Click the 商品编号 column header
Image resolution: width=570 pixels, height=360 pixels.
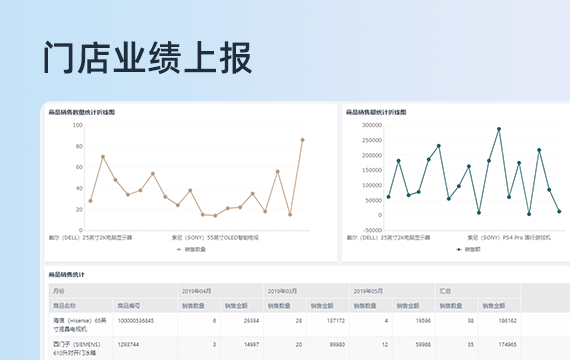(x=145, y=305)
